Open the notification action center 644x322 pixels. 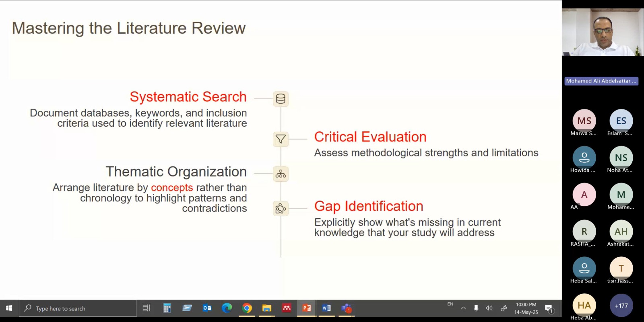click(549, 309)
